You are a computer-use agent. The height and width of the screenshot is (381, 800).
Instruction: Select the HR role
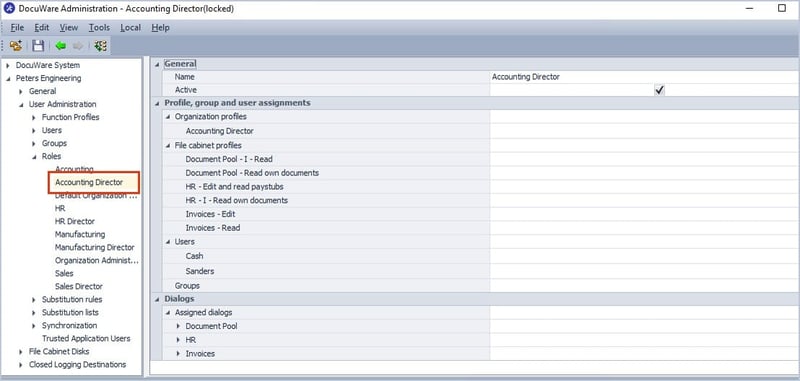click(60, 208)
